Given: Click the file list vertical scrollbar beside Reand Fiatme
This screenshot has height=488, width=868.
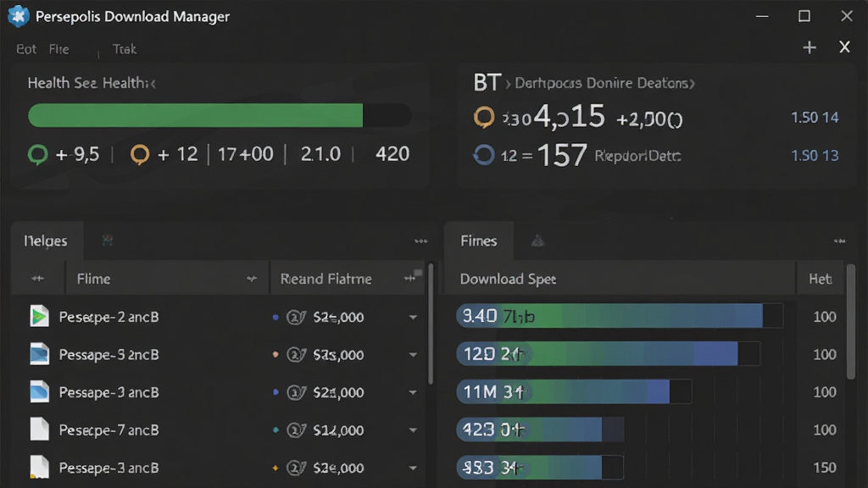Looking at the screenshot, I should pyautogui.click(x=431, y=324).
